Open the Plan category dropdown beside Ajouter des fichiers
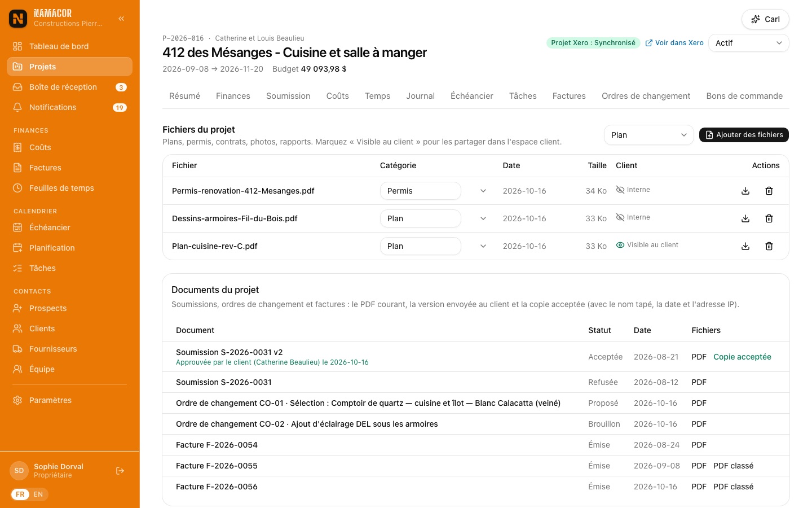The image size is (812, 508). [x=648, y=135]
